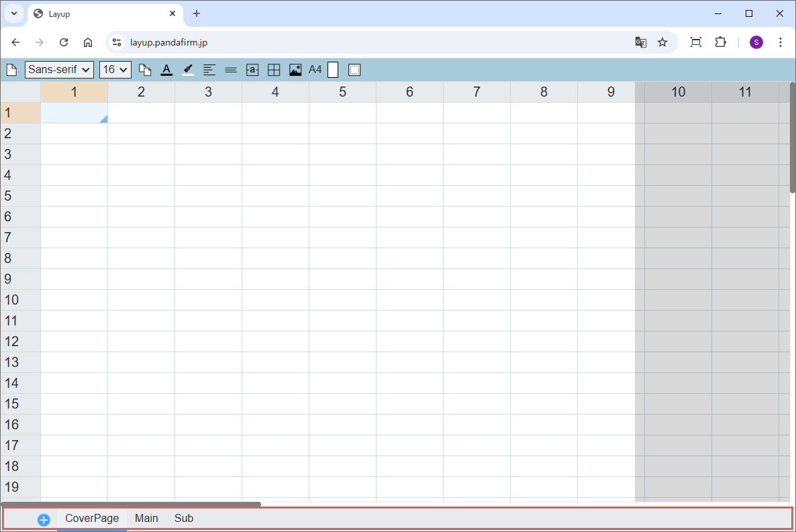Click the new document icon
The image size is (796, 532).
pos(11,70)
